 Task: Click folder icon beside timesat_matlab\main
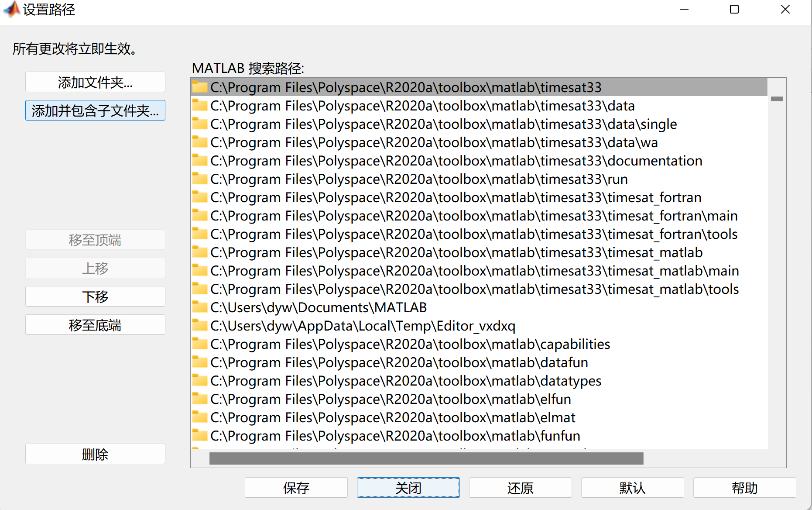point(200,270)
